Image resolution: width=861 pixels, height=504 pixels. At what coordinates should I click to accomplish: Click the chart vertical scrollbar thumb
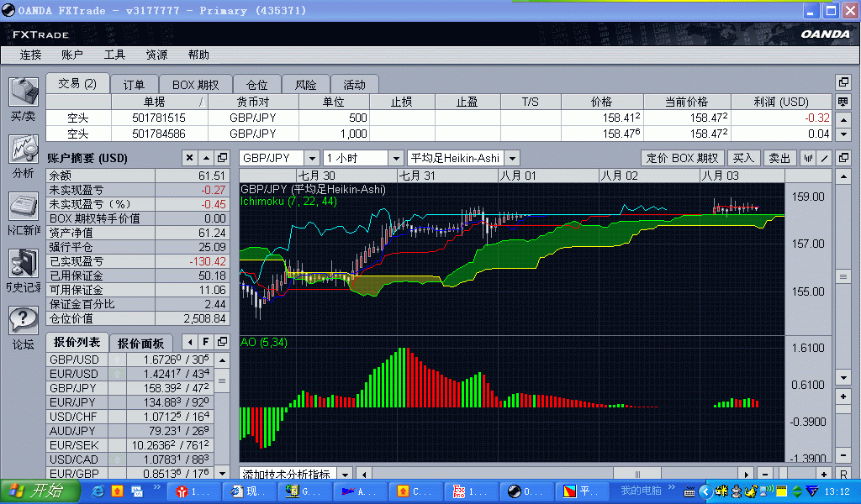pos(843,276)
